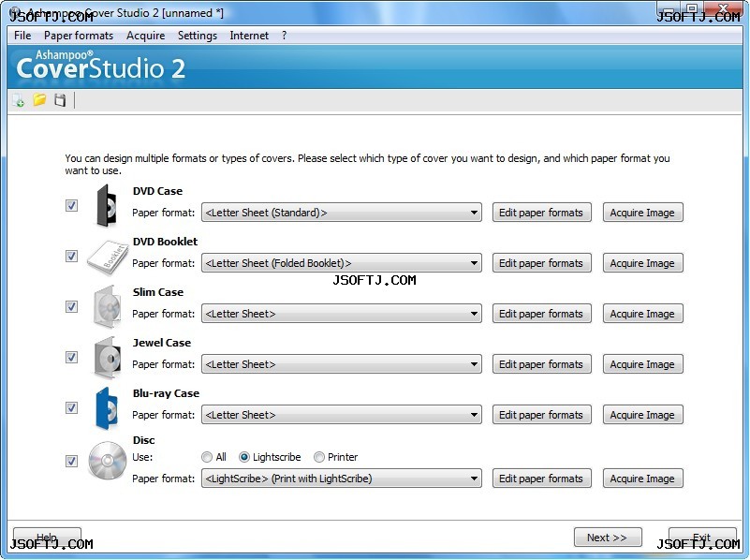
Task: Uncheck the DVD Case checkbox
Action: tap(71, 206)
